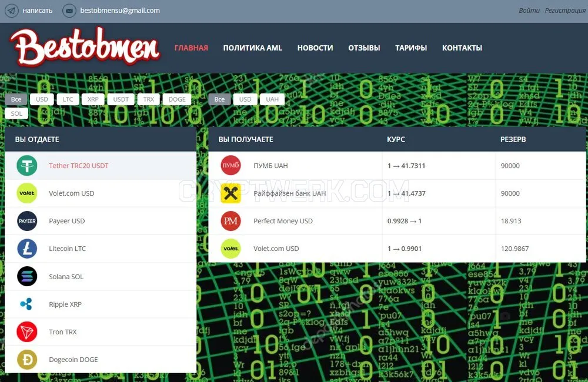Select Payeer USD row
588x382 pixels.
101,221
